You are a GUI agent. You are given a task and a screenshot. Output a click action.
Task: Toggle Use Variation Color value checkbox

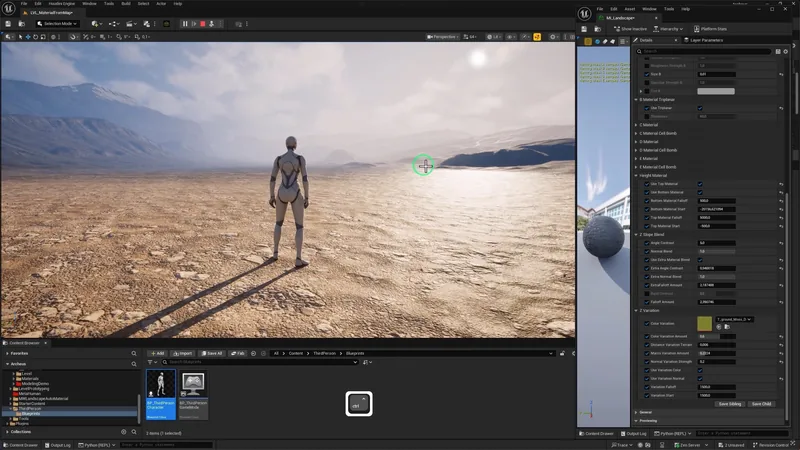click(x=700, y=370)
